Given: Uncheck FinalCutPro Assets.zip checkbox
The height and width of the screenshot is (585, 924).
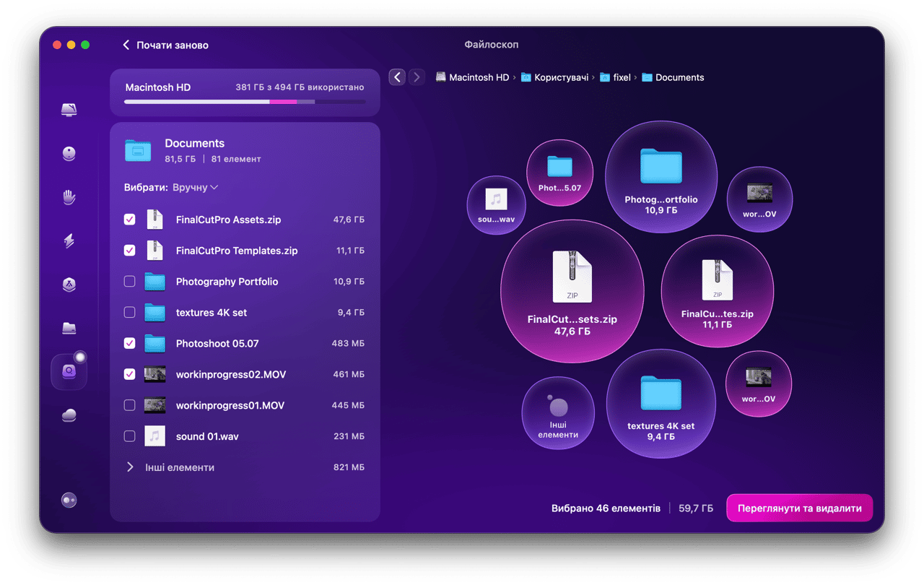Looking at the screenshot, I should pos(130,220).
